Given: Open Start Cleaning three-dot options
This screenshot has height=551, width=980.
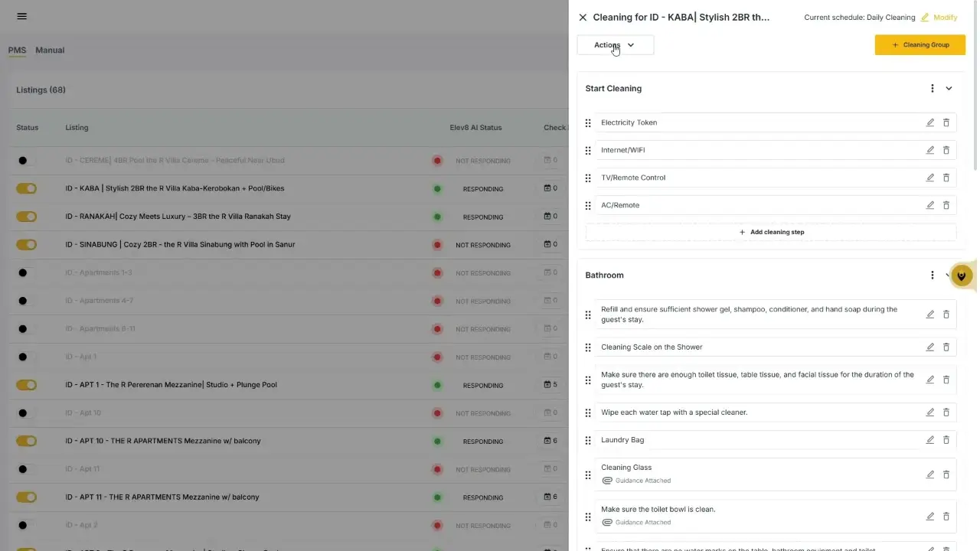Looking at the screenshot, I should pos(933,89).
